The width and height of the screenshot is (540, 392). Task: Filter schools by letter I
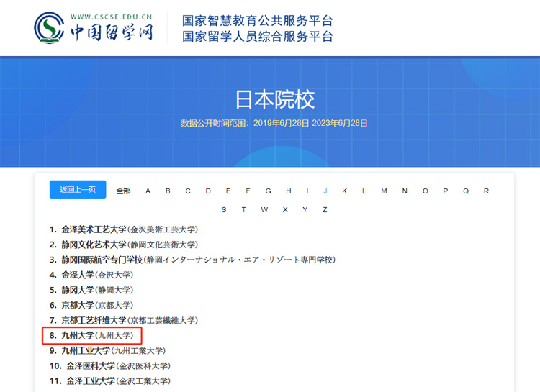pyautogui.click(x=307, y=191)
